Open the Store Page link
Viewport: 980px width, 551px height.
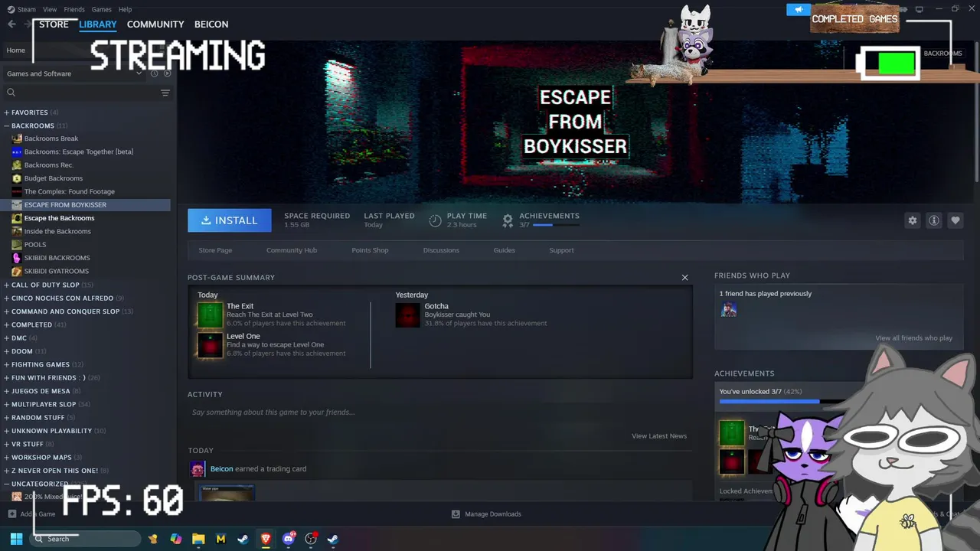click(x=215, y=250)
